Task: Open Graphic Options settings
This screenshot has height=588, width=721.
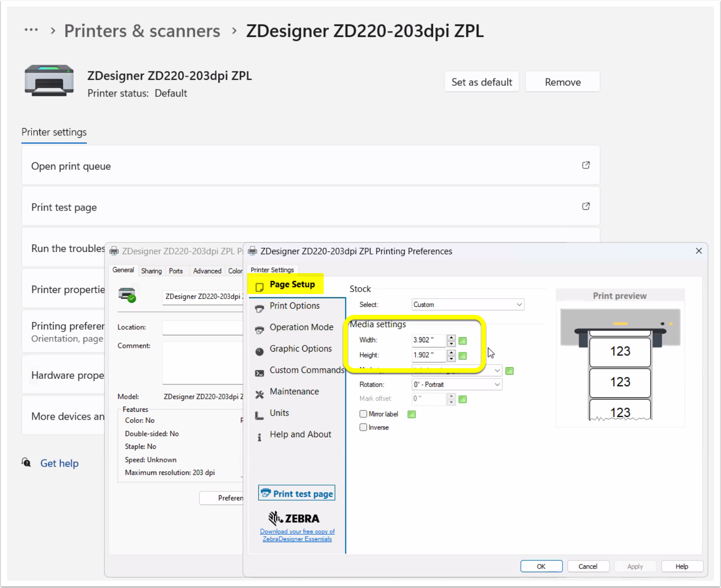Action: [300, 348]
